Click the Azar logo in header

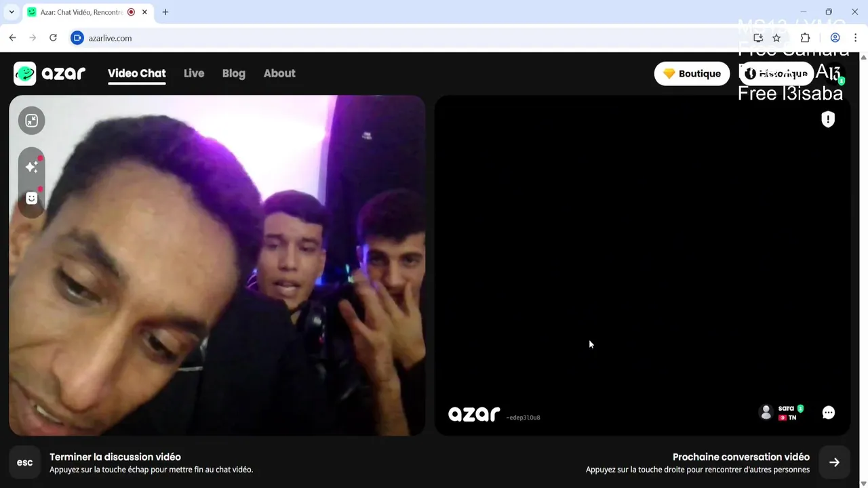[x=50, y=73]
